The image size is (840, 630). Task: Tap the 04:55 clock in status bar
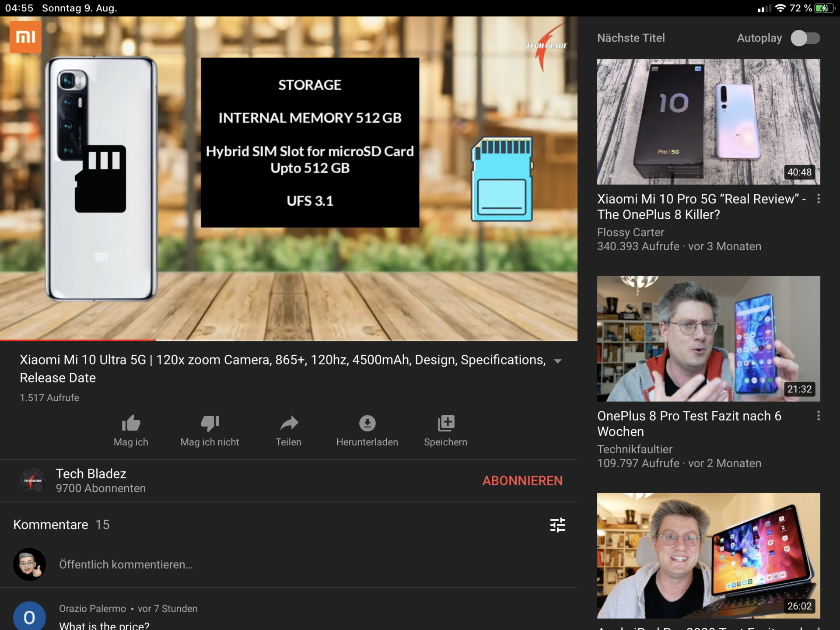(x=19, y=8)
